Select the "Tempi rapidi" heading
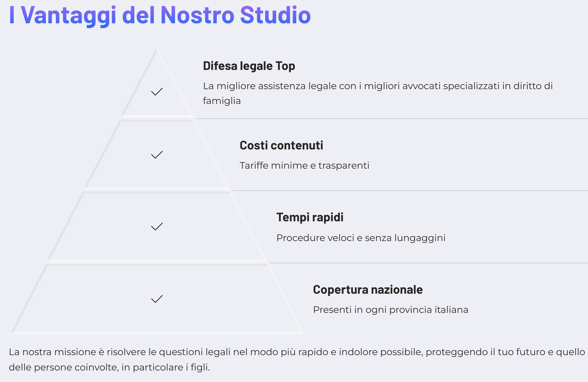 click(x=310, y=217)
